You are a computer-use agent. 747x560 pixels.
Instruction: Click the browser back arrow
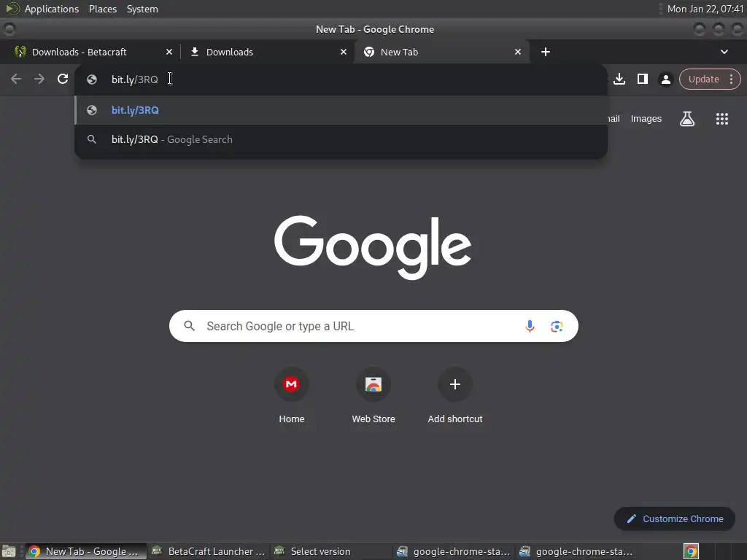pyautogui.click(x=16, y=79)
